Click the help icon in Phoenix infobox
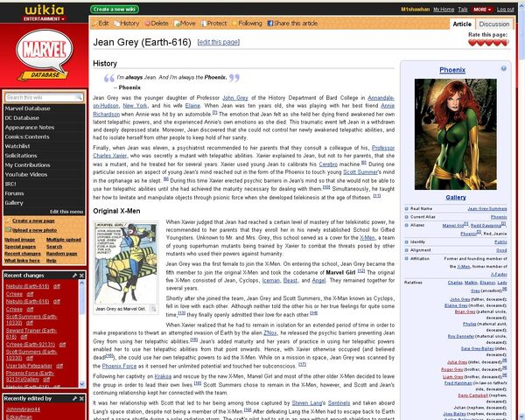The image size is (525, 420). (x=504, y=68)
